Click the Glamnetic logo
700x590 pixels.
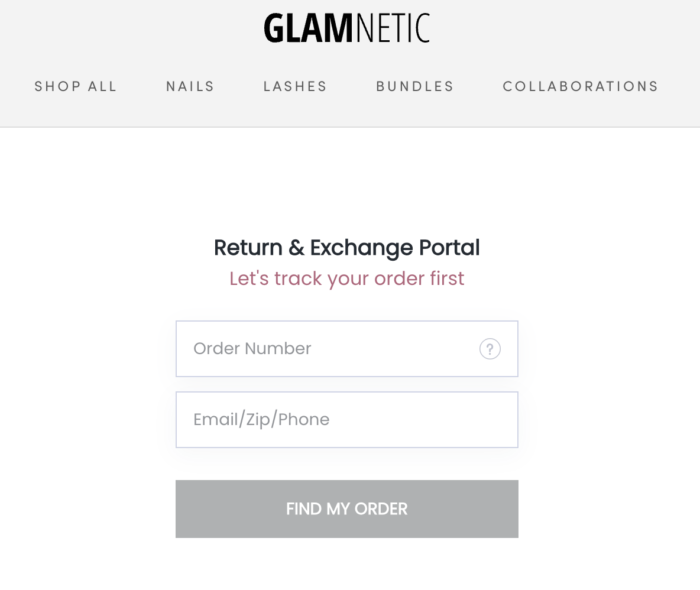pyautogui.click(x=346, y=28)
